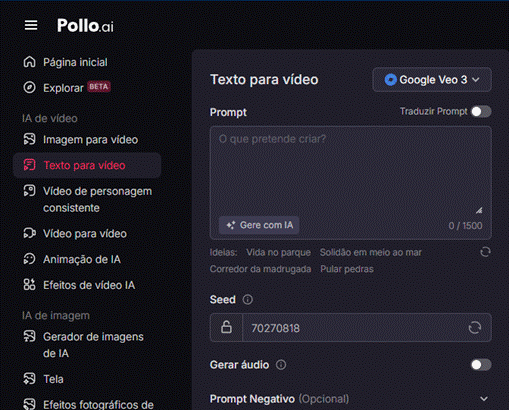Select the Solidão em meio ao mar idea

371,252
